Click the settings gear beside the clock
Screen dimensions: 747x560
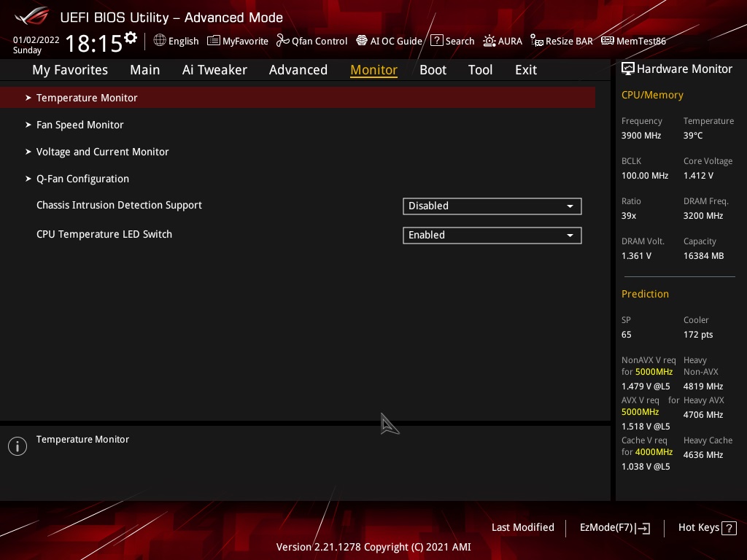131,37
